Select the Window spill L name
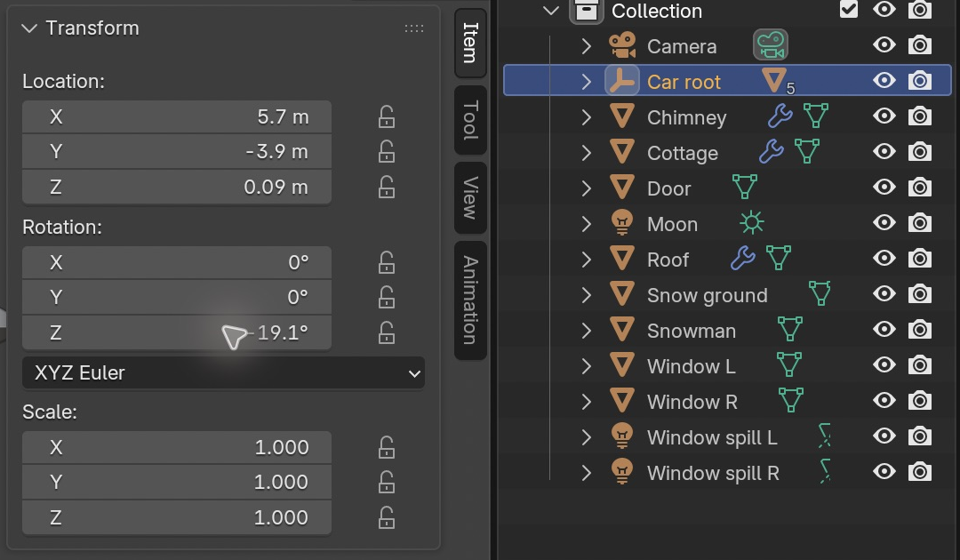Screen dimensions: 960x560 point(712,437)
